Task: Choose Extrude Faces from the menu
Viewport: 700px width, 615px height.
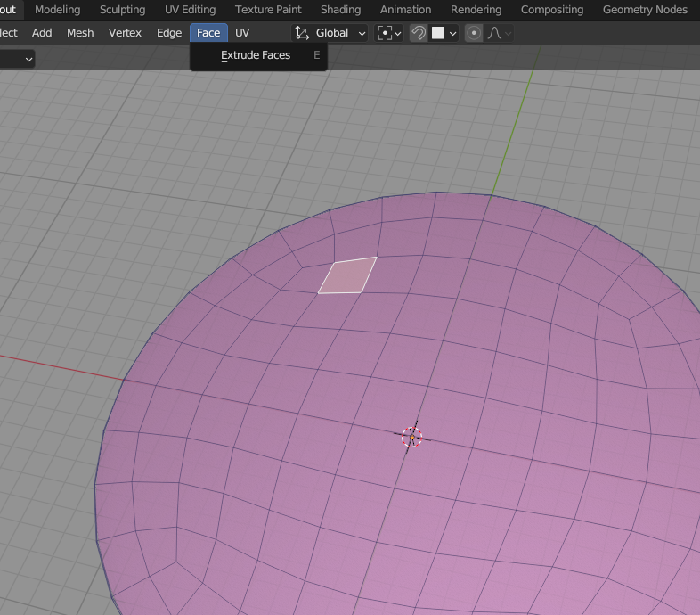Action: (256, 55)
